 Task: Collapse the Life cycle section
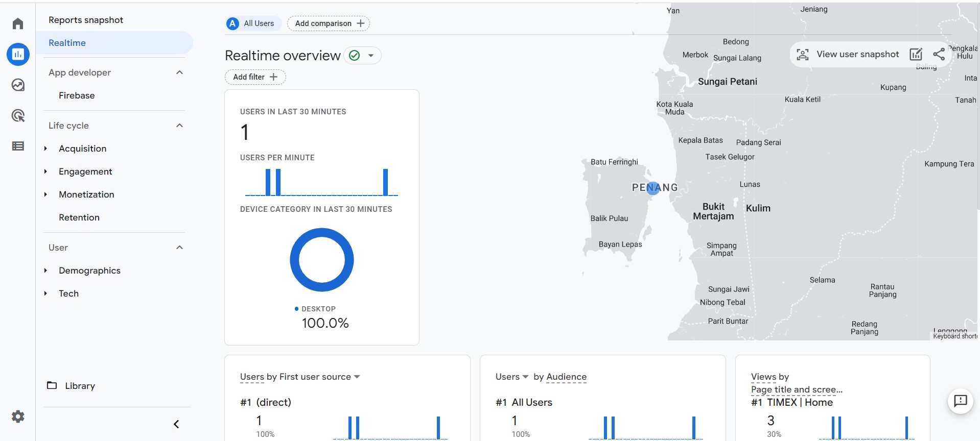point(179,126)
